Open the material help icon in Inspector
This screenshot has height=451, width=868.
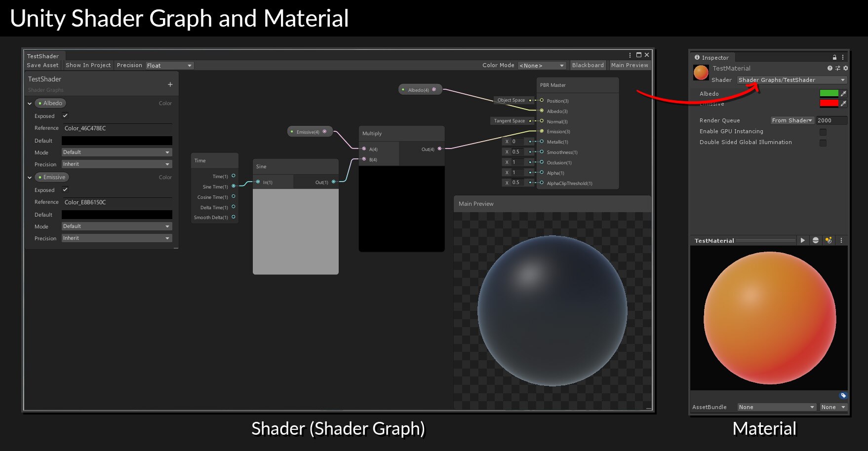tap(830, 68)
